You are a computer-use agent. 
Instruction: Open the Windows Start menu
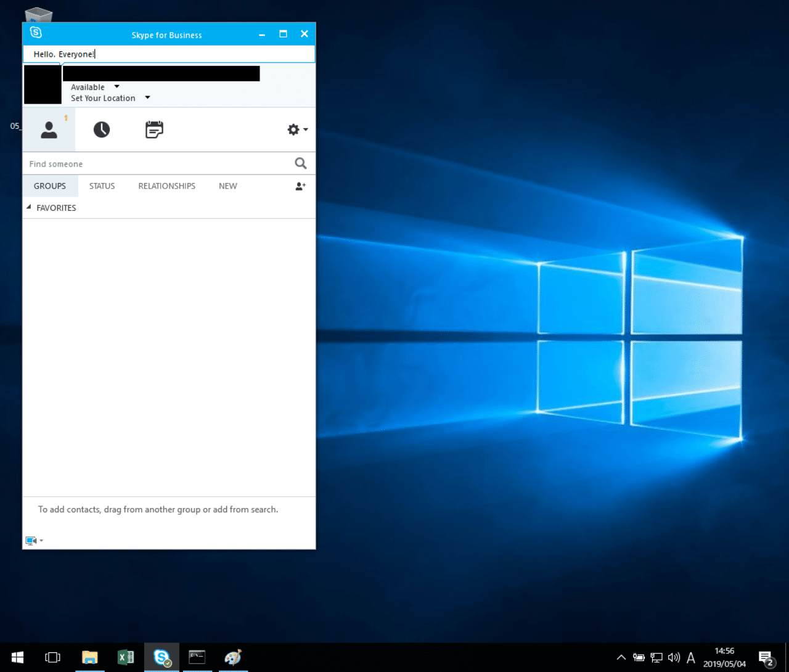pos(17,657)
